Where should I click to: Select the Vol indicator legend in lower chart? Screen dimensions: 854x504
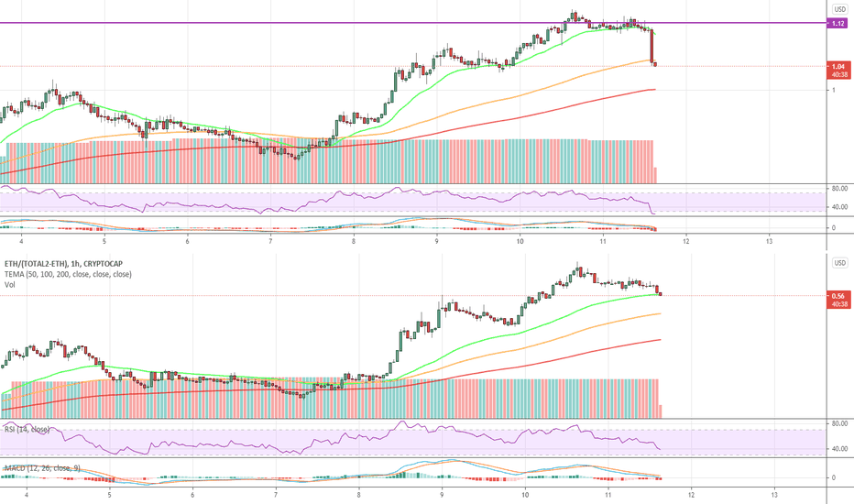[10, 284]
